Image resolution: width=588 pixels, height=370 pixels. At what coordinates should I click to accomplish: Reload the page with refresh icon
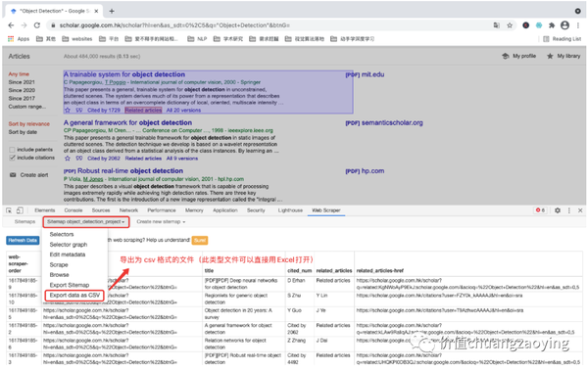pos(37,25)
